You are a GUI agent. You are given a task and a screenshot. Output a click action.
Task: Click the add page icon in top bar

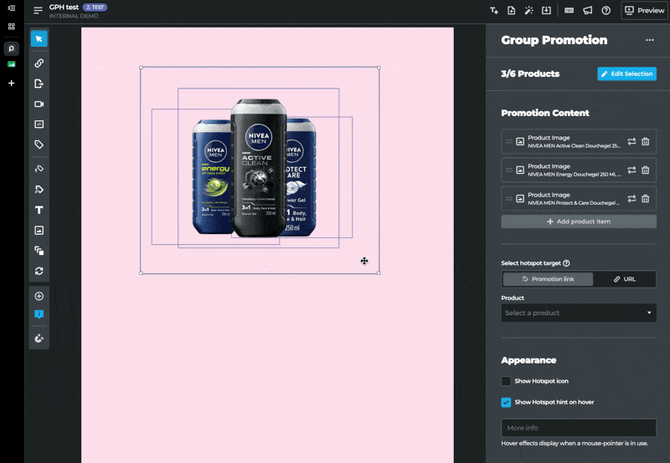tap(511, 11)
